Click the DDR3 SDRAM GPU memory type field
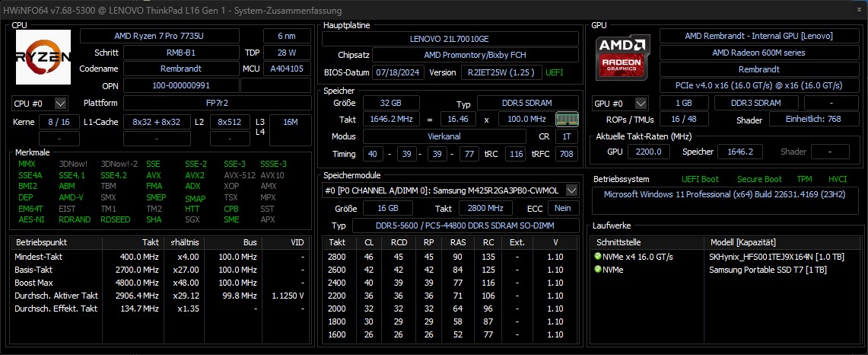868x355 pixels. [x=756, y=103]
